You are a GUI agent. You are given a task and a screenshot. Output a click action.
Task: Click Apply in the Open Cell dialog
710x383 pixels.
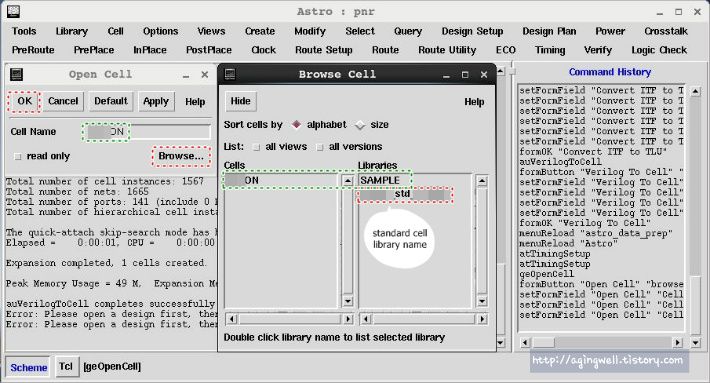click(x=156, y=101)
